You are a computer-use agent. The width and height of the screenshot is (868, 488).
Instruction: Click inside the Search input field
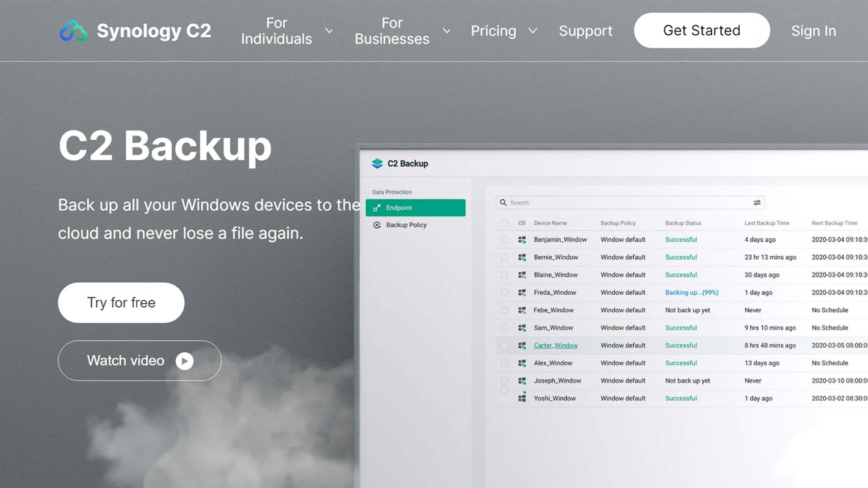[x=631, y=203]
